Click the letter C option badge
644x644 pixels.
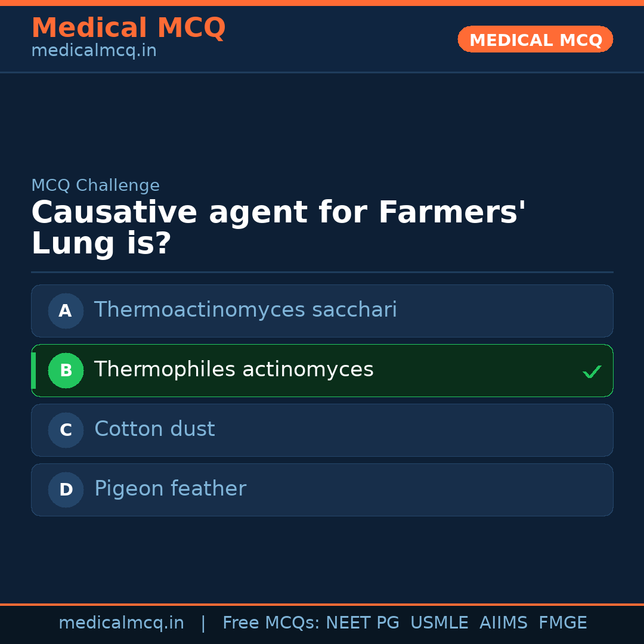(x=66, y=430)
